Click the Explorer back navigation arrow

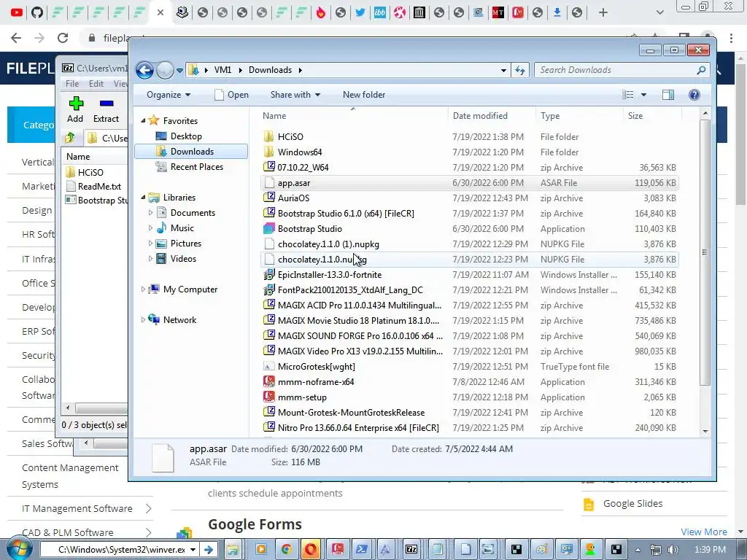click(x=144, y=70)
